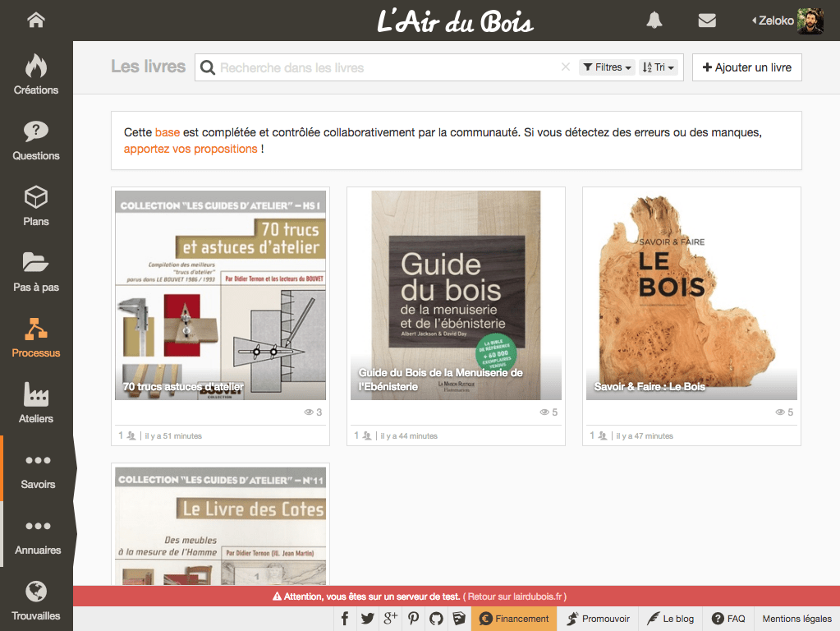Follow the 'base' link in notice
Image resolution: width=840 pixels, height=631 pixels.
[x=168, y=132]
